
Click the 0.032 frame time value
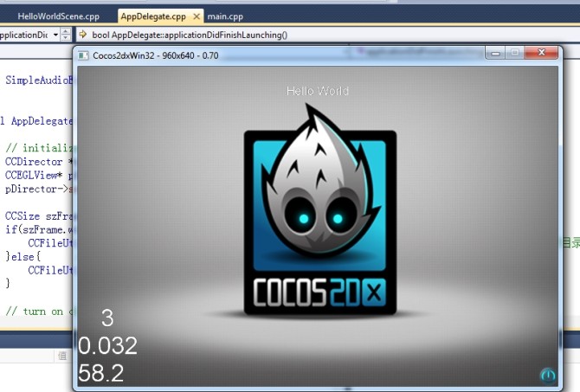107,346
